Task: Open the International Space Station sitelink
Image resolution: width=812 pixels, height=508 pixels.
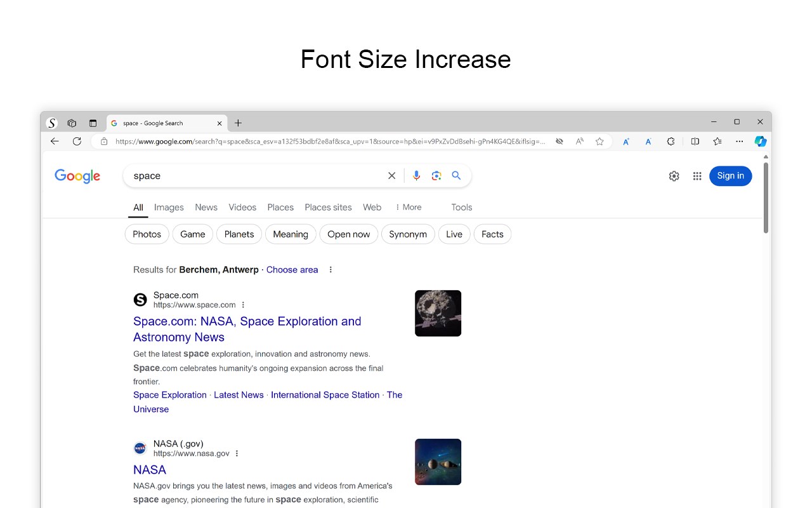Action: click(x=325, y=395)
